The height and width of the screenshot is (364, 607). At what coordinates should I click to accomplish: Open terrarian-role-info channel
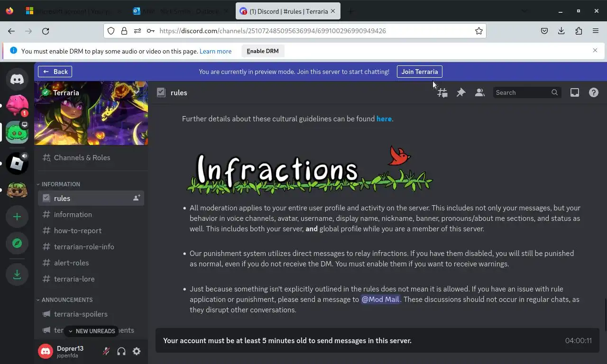pyautogui.click(x=91, y=246)
